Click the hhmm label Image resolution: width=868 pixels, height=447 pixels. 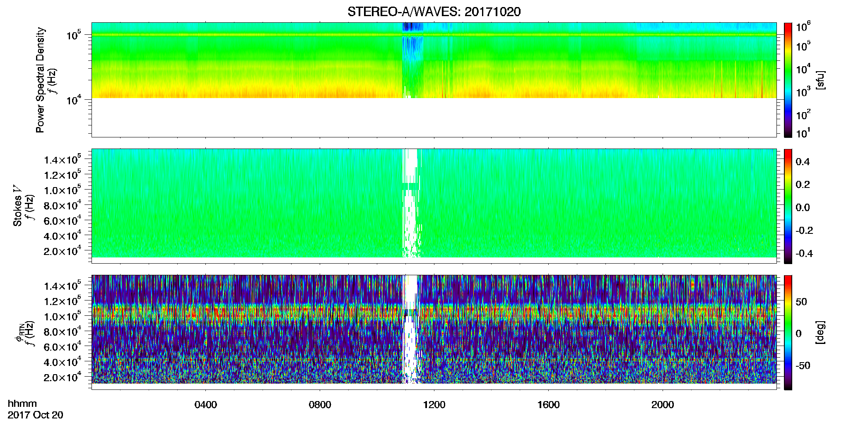pyautogui.click(x=22, y=404)
